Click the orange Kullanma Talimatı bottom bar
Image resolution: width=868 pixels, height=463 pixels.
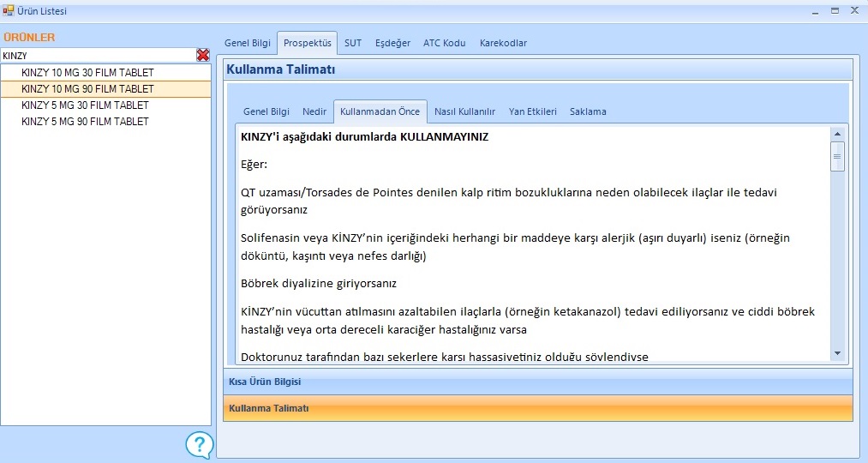tap(537, 408)
